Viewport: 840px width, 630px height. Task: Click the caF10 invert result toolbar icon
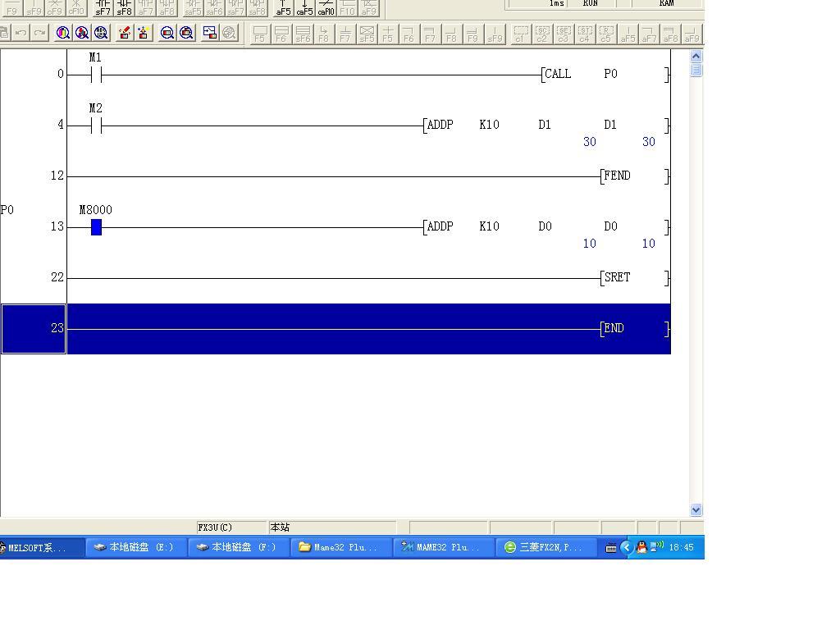click(x=326, y=8)
